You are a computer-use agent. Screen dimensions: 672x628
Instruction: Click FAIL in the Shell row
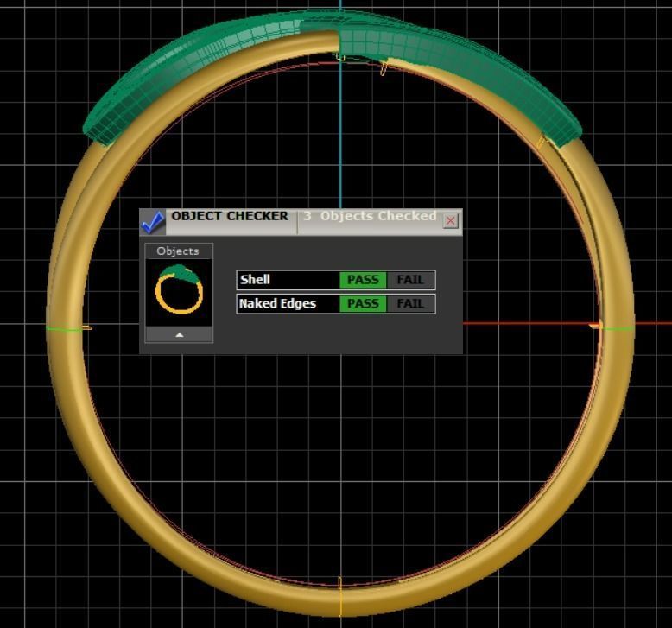[x=410, y=280]
